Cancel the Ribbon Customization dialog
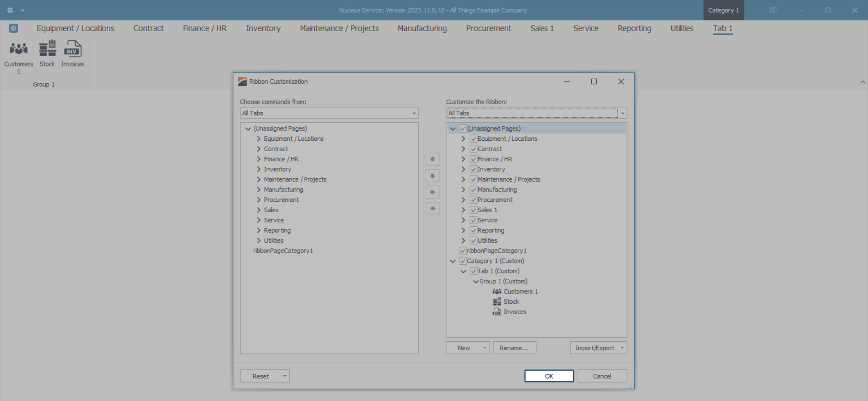Image resolution: width=868 pixels, height=401 pixels. [602, 376]
